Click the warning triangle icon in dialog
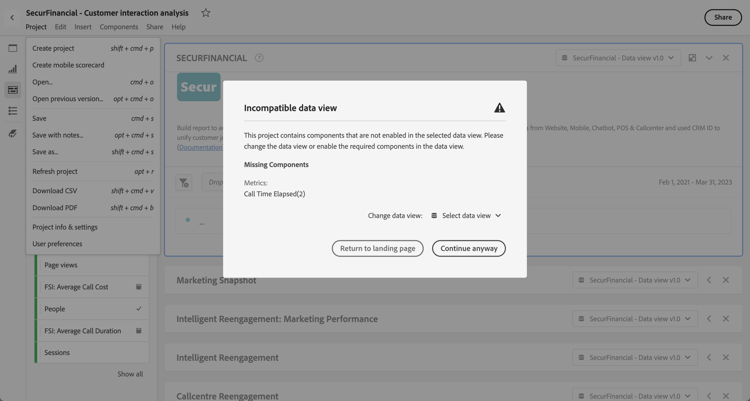Image resolution: width=750 pixels, height=401 pixels. tap(499, 108)
